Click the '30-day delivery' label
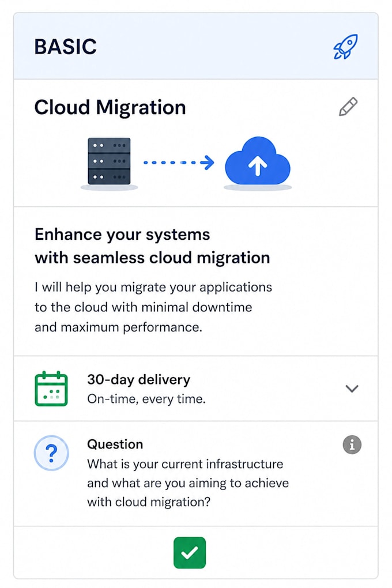Image resolution: width=392 pixels, height=588 pixels. pyautogui.click(x=139, y=379)
